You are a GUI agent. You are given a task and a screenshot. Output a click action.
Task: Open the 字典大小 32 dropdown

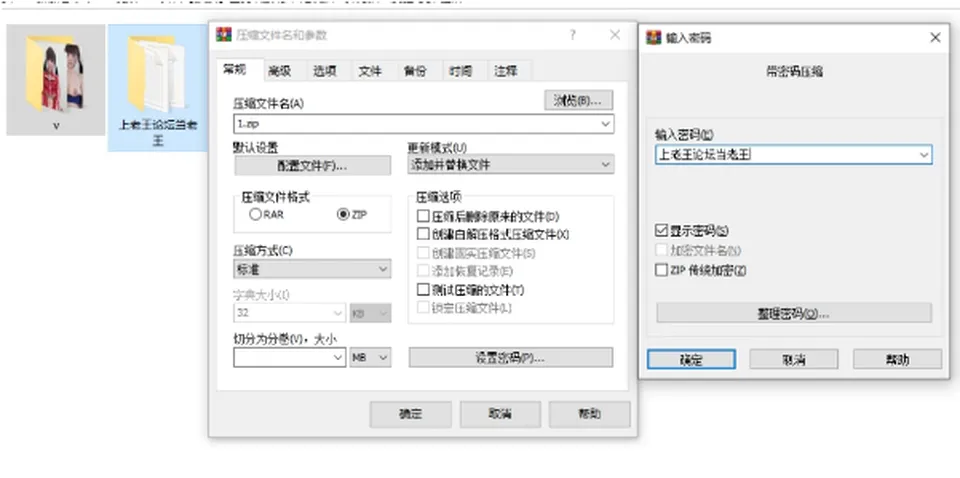point(290,313)
